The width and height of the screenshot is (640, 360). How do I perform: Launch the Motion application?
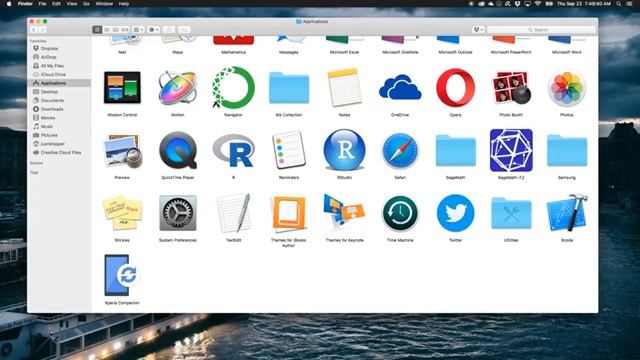(178, 88)
